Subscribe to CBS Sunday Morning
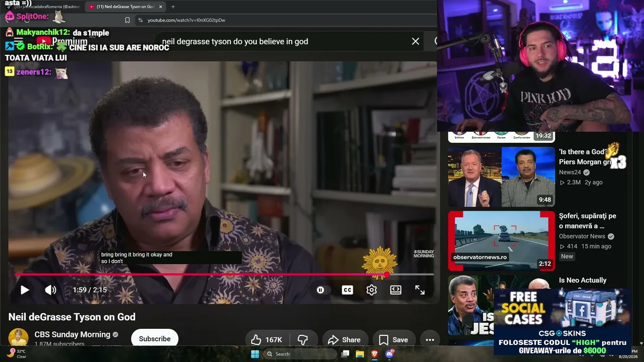Screen dimensions: 644x362 click(154, 339)
